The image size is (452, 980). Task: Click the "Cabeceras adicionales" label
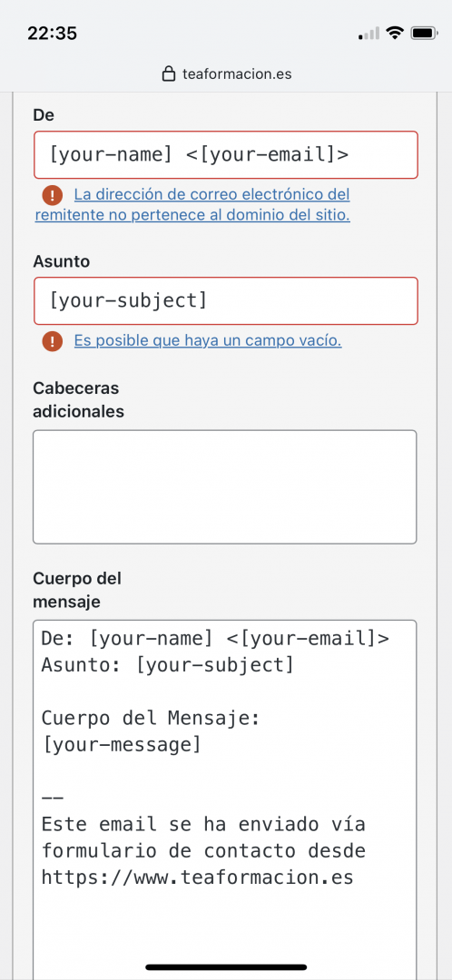point(78,400)
